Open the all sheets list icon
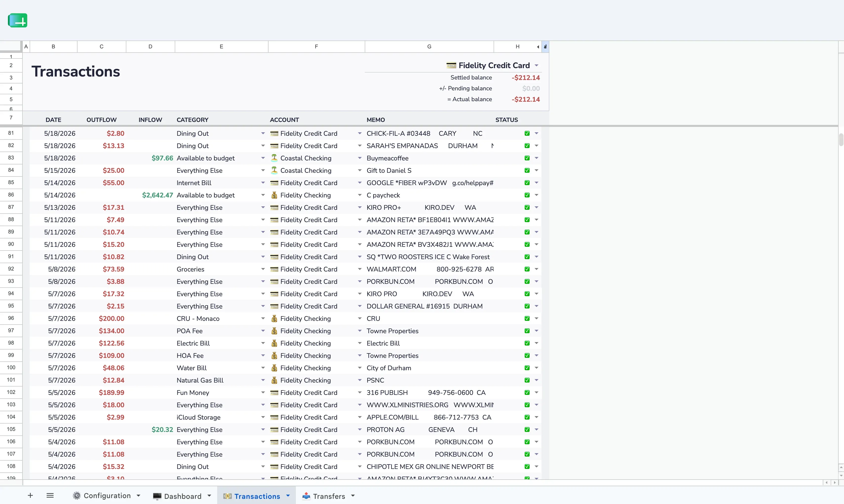This screenshot has height=504, width=844. [x=50, y=496]
